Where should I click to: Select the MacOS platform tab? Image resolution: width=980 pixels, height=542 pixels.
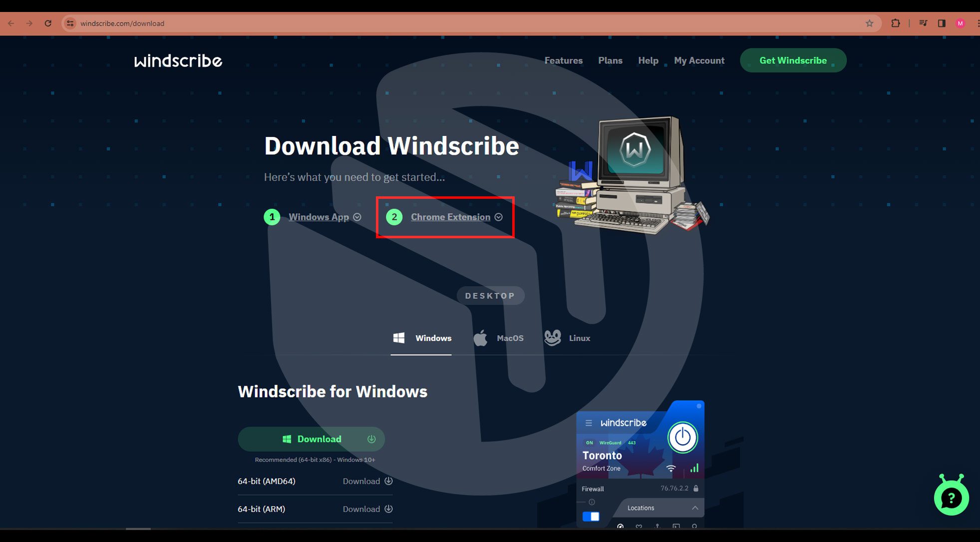coord(498,338)
